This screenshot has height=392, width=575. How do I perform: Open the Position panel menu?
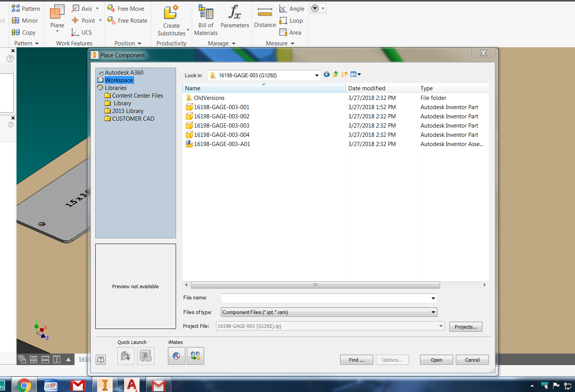[x=140, y=43]
